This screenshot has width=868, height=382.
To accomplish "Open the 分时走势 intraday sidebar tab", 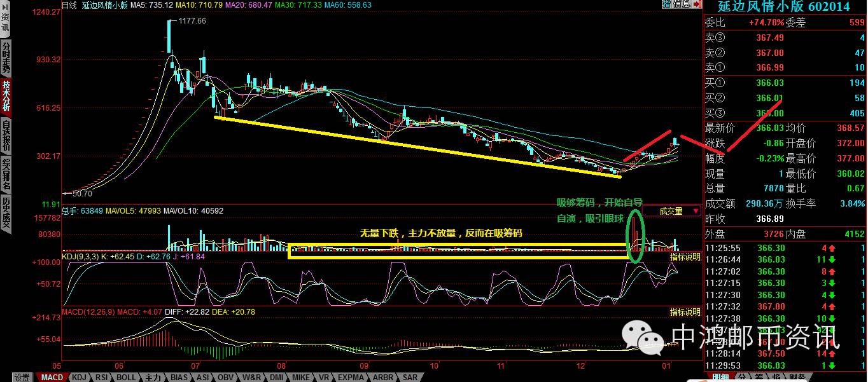I will 6,58.
